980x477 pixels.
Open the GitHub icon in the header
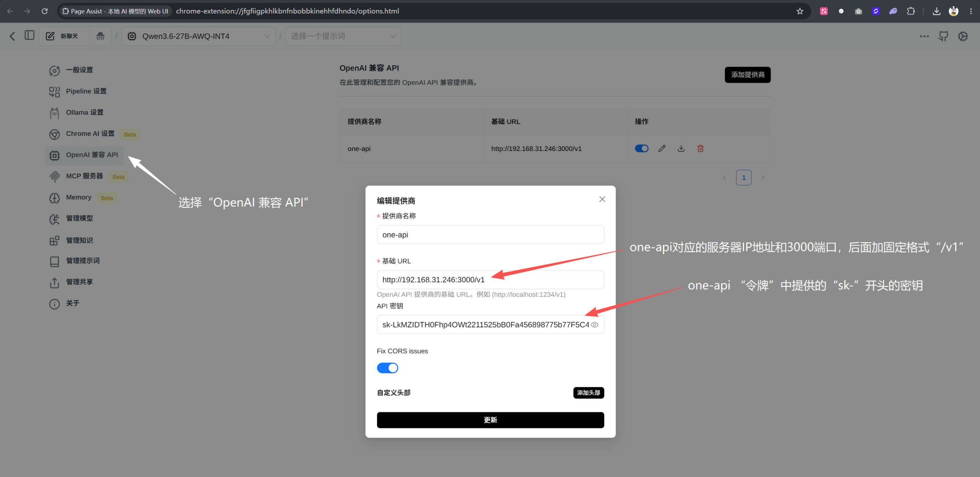coord(943,36)
